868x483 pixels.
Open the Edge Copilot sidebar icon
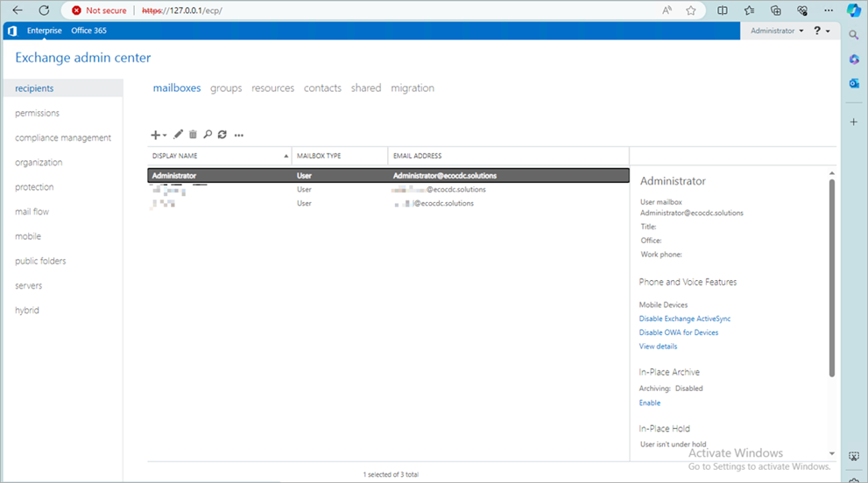pos(853,10)
